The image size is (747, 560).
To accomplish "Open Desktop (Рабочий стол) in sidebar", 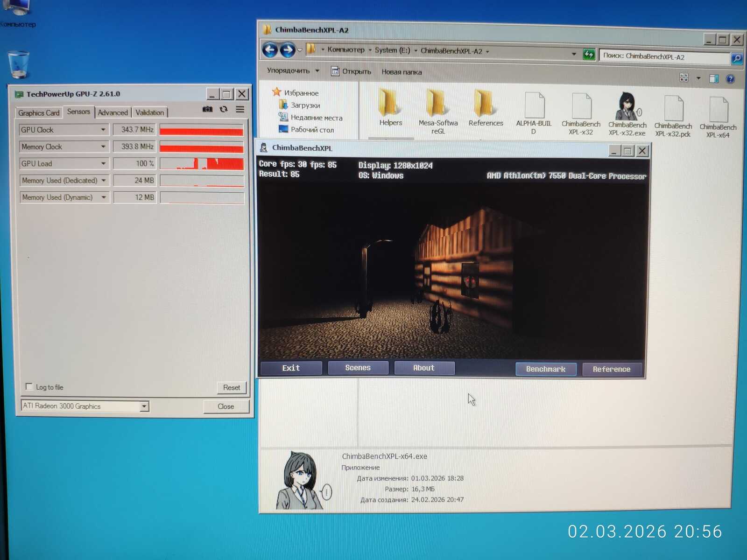I will [312, 129].
